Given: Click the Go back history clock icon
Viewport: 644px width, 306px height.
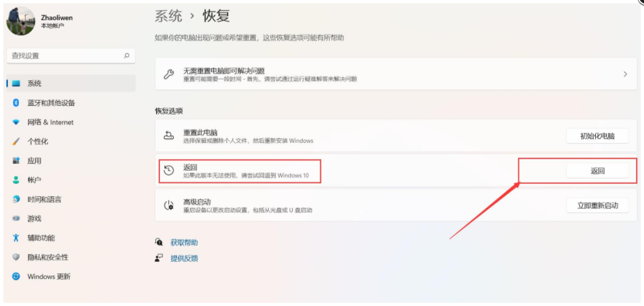Looking at the screenshot, I should (168, 171).
